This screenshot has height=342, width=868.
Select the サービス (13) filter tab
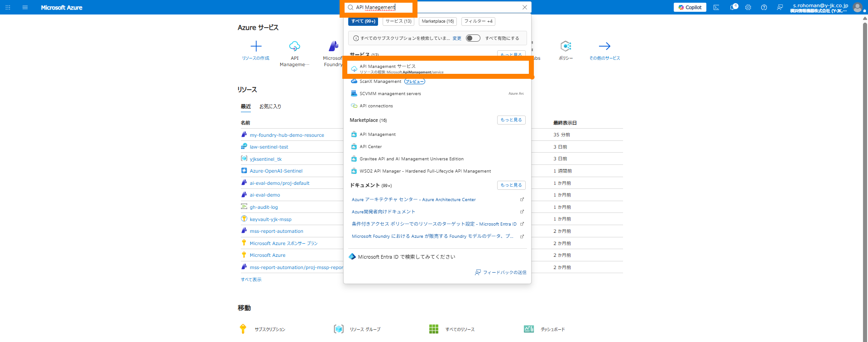click(x=398, y=21)
